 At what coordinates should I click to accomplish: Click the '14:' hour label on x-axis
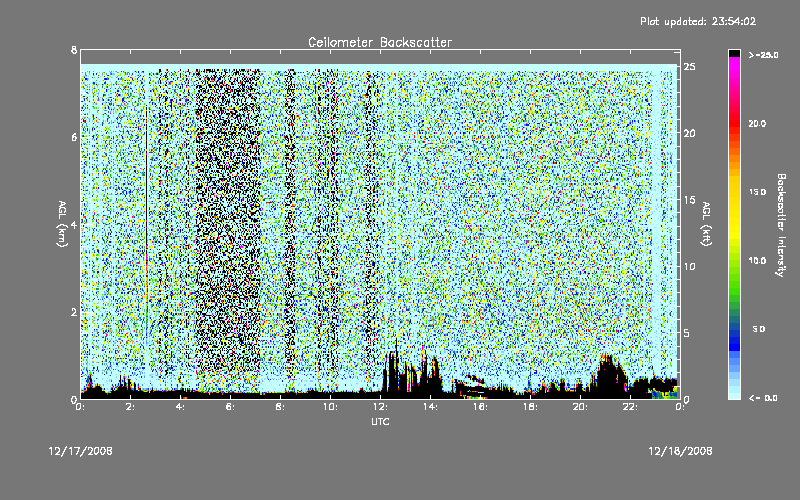431,407
